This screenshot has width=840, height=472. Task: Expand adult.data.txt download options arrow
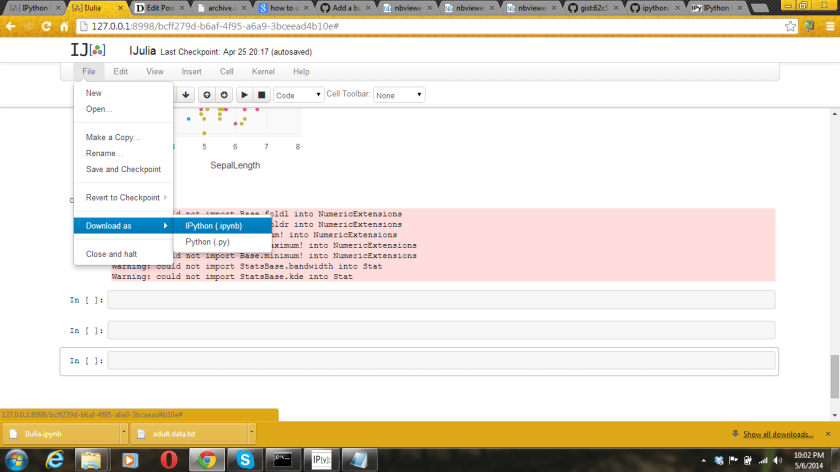[x=251, y=434]
